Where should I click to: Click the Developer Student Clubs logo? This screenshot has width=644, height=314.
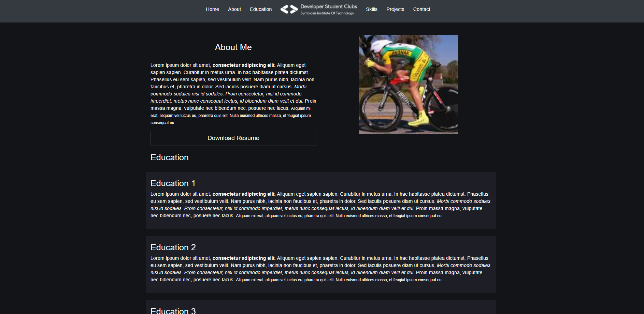pyautogui.click(x=319, y=10)
